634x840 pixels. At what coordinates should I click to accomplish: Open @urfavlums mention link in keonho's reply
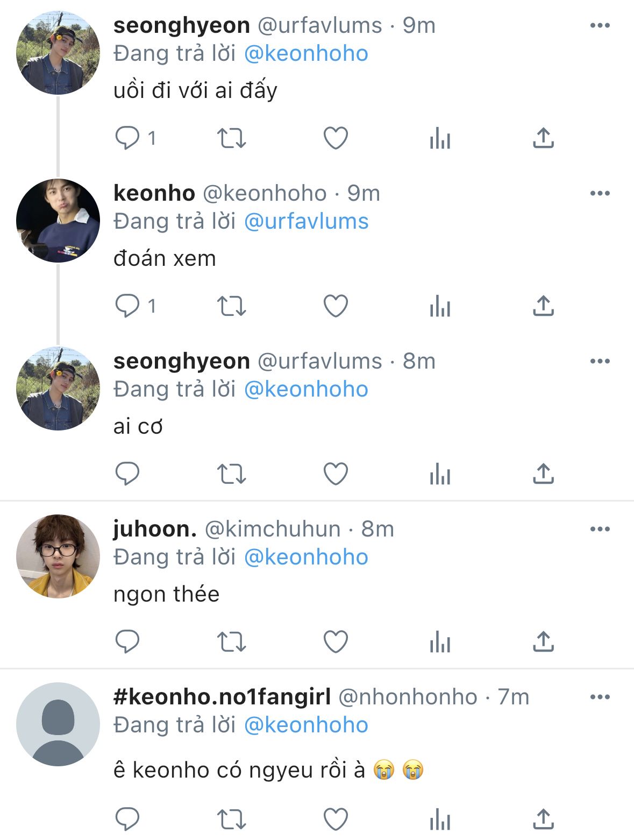[x=306, y=221]
